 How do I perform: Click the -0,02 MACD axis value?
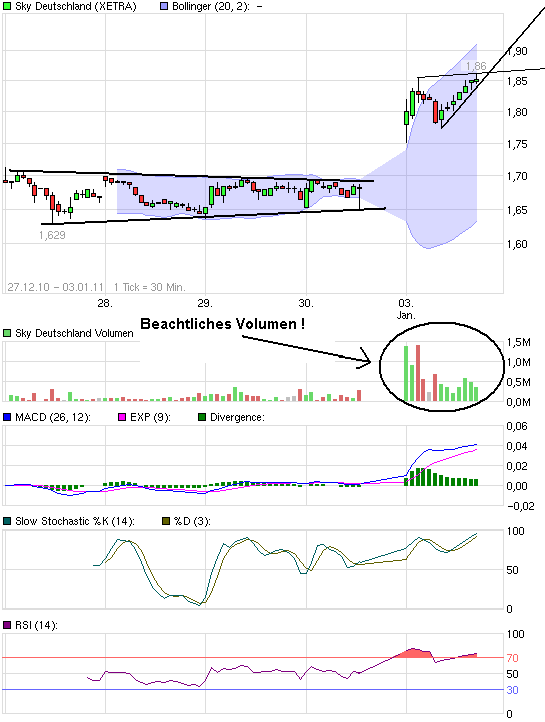(x=521, y=507)
